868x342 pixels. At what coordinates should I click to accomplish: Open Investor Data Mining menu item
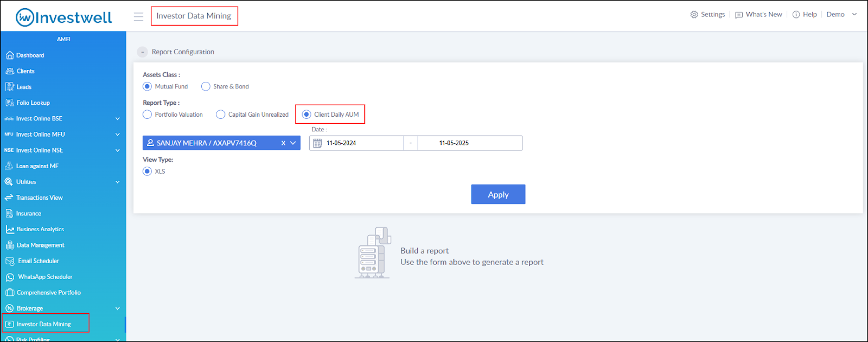43,324
